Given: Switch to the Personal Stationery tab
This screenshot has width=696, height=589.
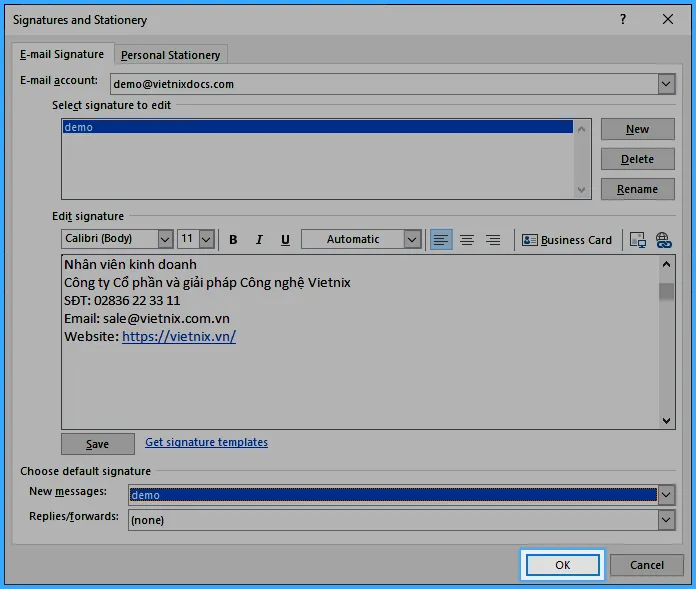Looking at the screenshot, I should pos(170,55).
